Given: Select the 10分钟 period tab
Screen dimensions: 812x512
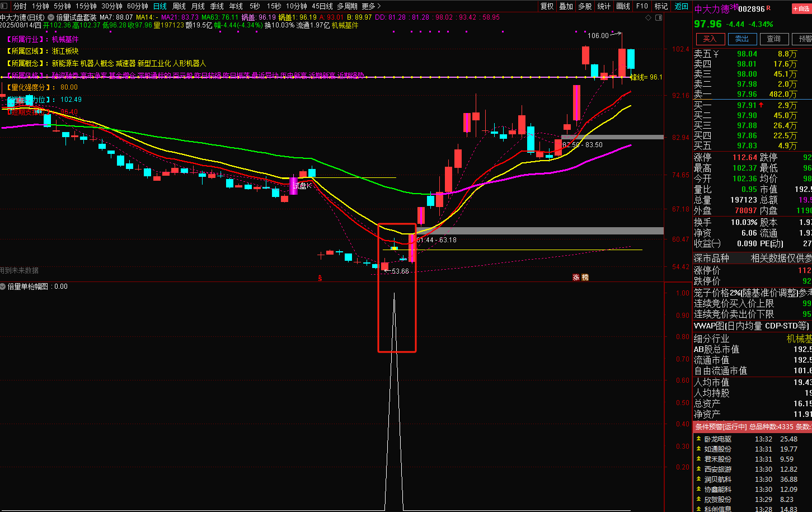Looking at the screenshot, I should (x=297, y=6).
